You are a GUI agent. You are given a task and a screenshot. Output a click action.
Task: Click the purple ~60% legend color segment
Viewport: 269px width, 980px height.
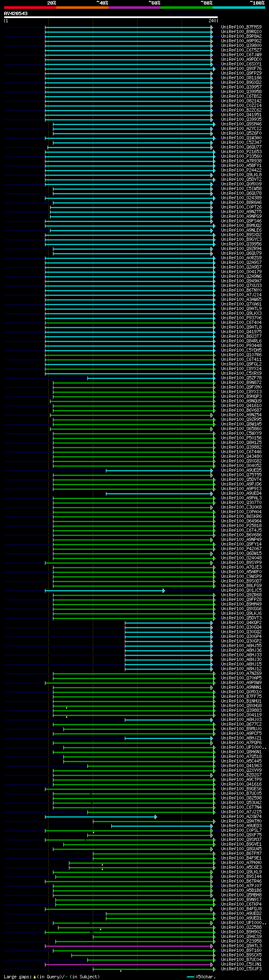(134, 8)
